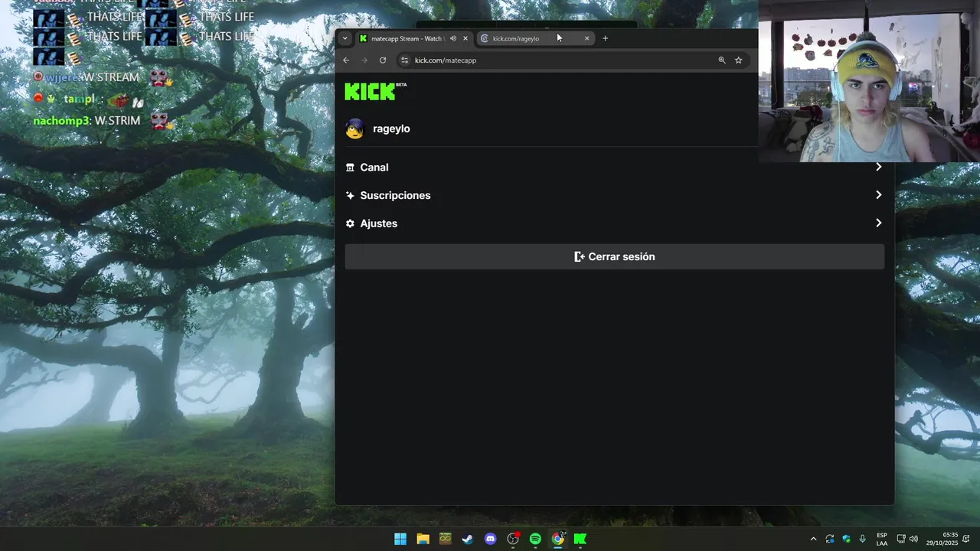
Task: Click nachomp3's W STRIM chat message
Action: (x=103, y=120)
